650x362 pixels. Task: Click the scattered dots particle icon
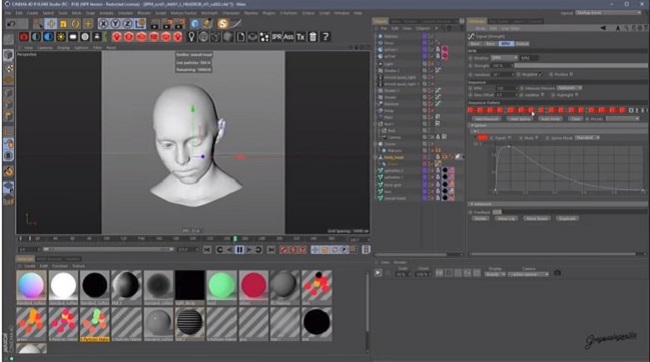pos(264,37)
